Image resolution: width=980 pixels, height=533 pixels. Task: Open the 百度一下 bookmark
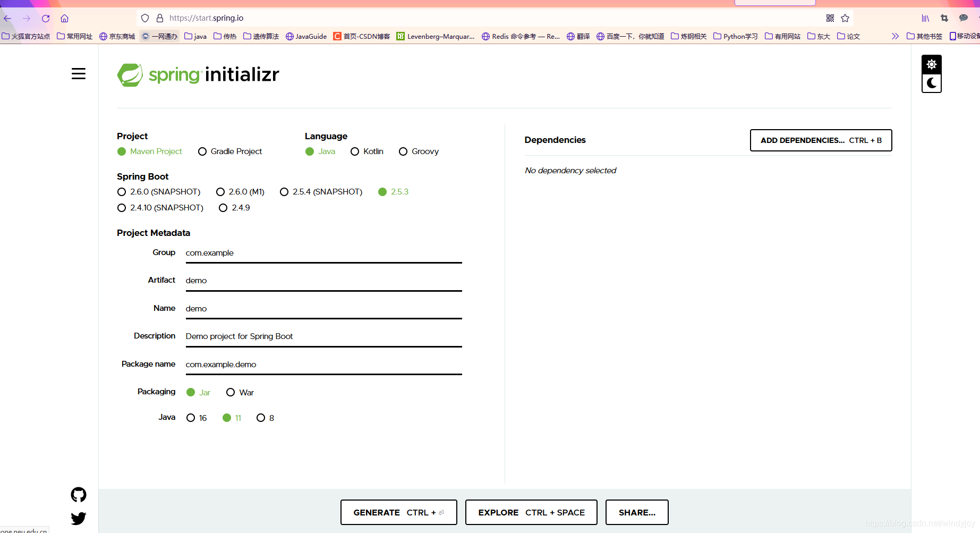(630, 36)
